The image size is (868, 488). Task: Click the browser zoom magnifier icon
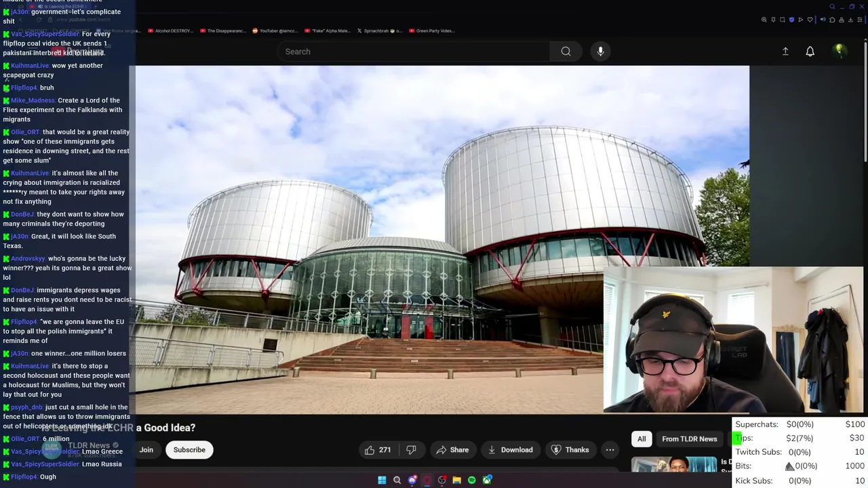pyautogui.click(x=764, y=20)
